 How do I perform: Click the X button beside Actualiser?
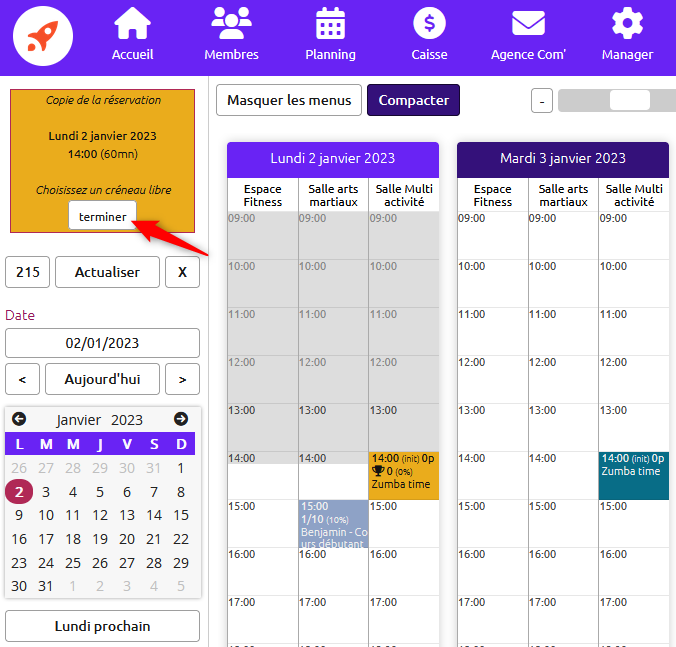click(182, 272)
